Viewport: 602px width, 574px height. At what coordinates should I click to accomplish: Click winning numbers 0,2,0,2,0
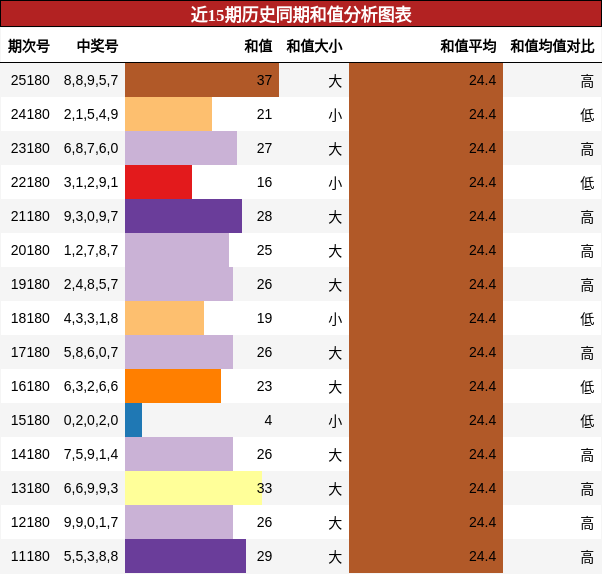91,420
